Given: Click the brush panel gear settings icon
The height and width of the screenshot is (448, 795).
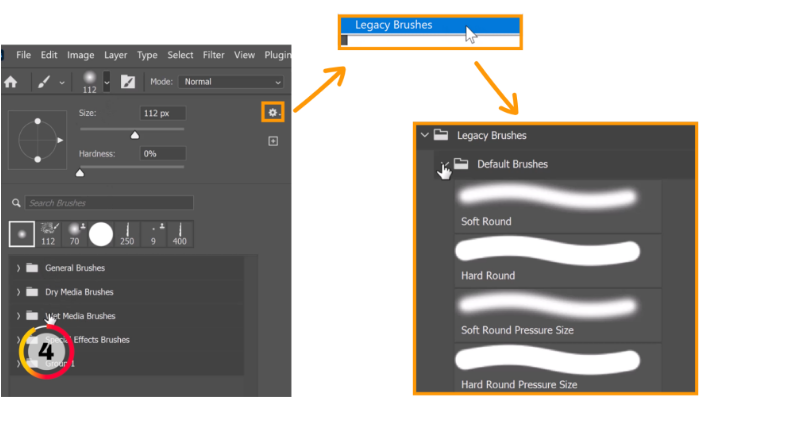Looking at the screenshot, I should [273, 113].
